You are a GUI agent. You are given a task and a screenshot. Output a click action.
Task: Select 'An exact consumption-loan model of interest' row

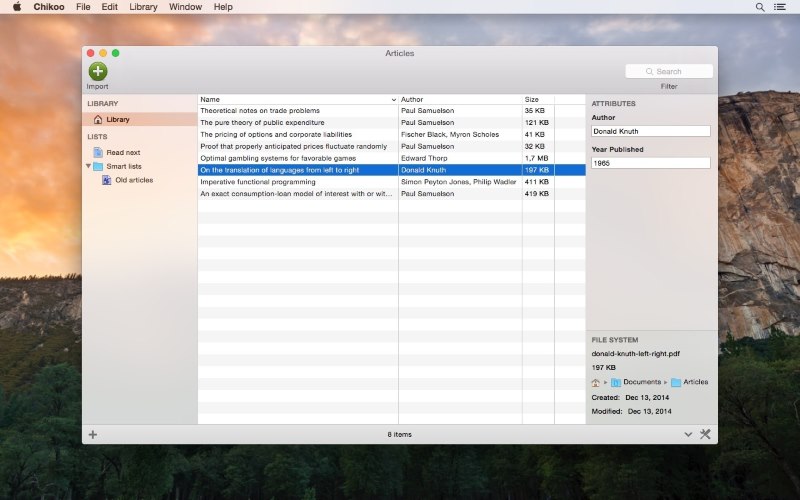coord(391,194)
